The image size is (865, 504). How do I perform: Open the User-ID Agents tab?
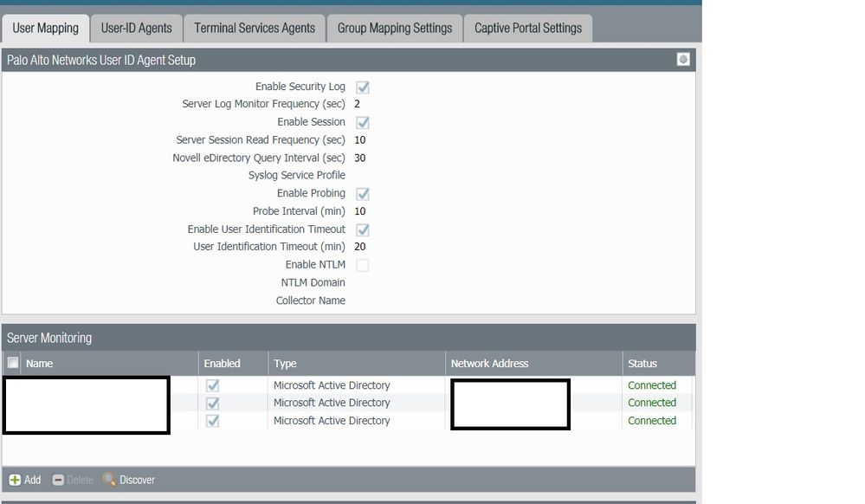pos(136,29)
